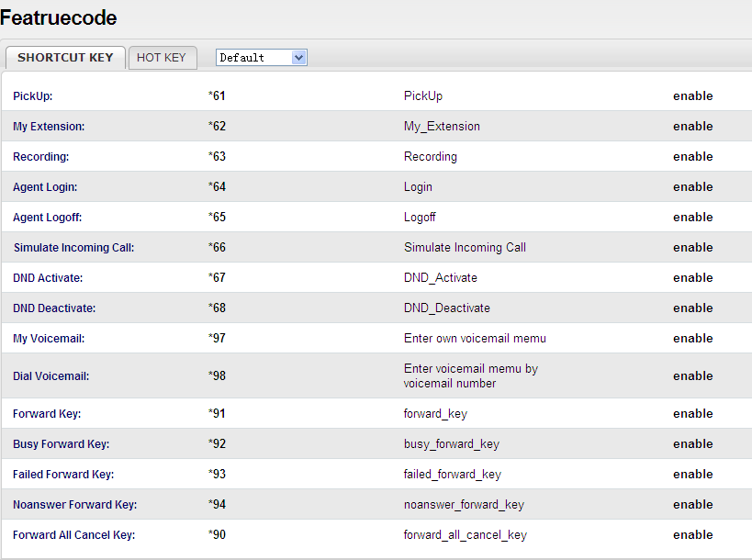
Task: Click the PickUp row enable status
Action: pos(692,96)
